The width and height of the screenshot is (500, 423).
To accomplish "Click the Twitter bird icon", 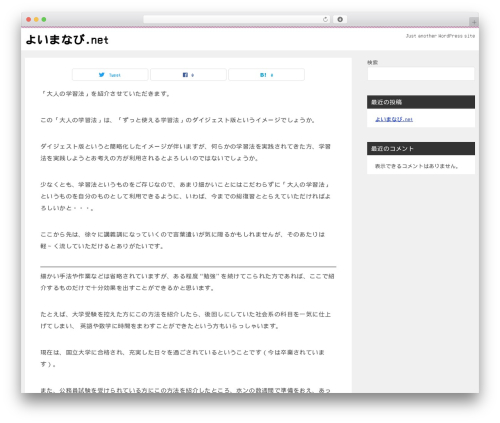I will coord(102,75).
